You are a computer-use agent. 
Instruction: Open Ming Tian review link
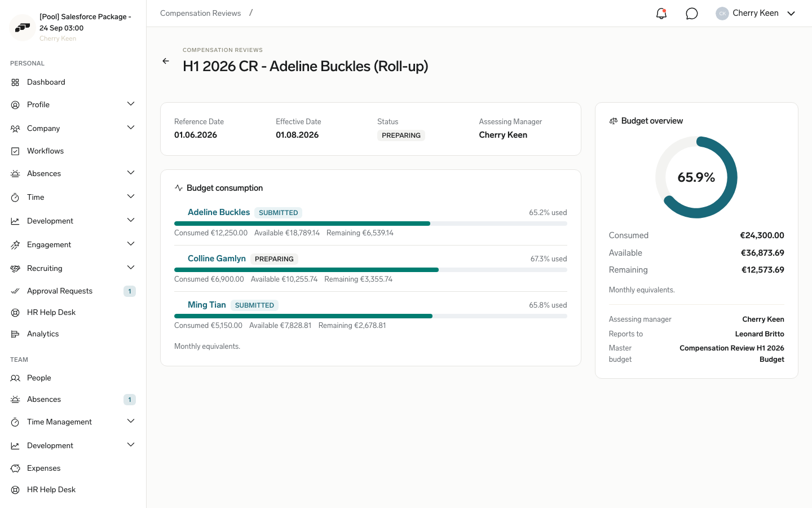click(207, 305)
